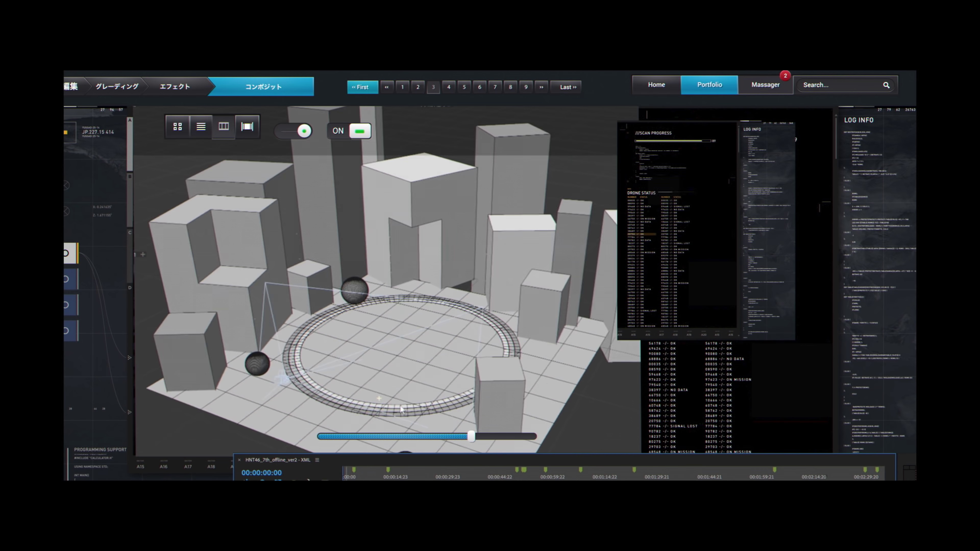Viewport: 980px width, 551px height.
Task: Go to previous pages with « arrow
Action: [x=387, y=87]
